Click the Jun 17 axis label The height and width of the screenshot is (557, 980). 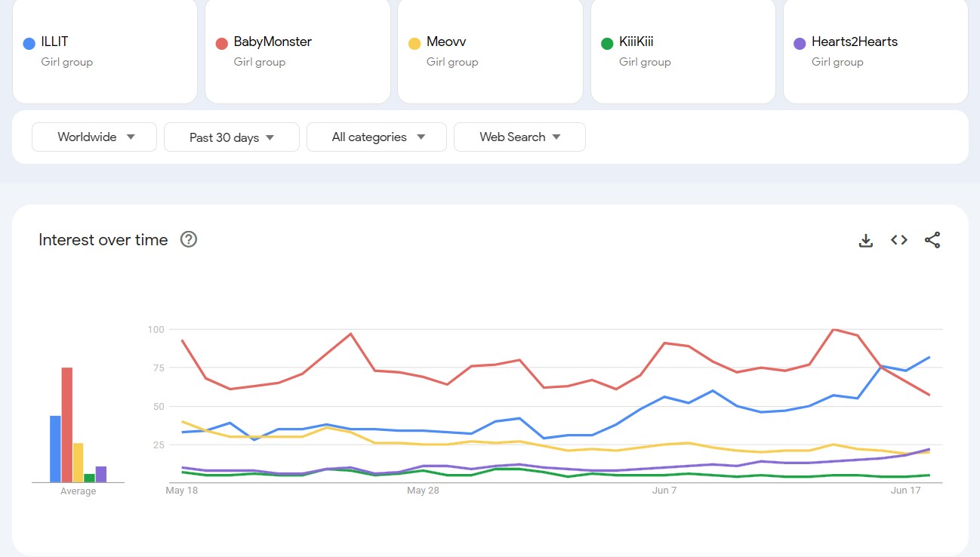pyautogui.click(x=906, y=491)
